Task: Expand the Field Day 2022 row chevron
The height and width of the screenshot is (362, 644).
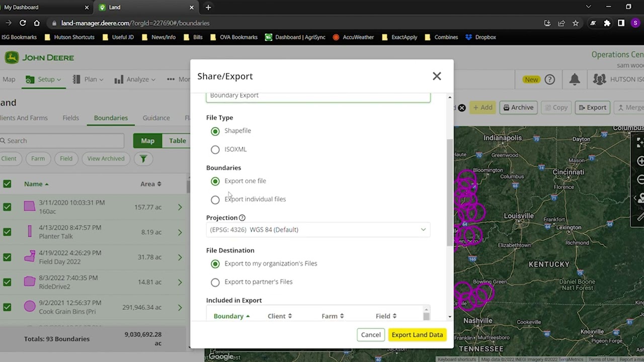Action: (180, 257)
